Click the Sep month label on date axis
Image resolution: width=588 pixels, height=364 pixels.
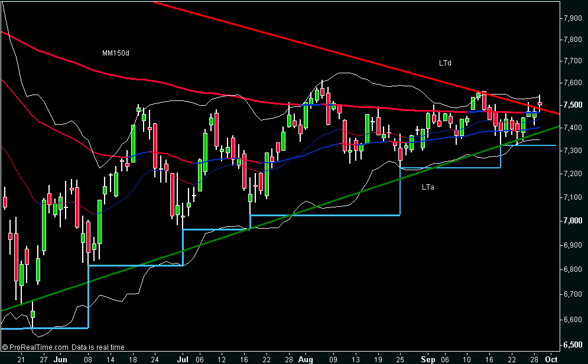point(428,359)
